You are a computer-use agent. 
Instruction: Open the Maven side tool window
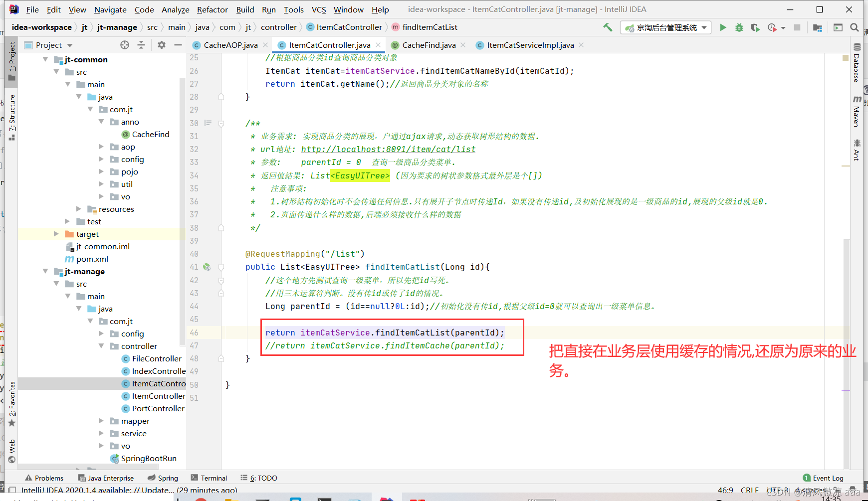pos(857,111)
